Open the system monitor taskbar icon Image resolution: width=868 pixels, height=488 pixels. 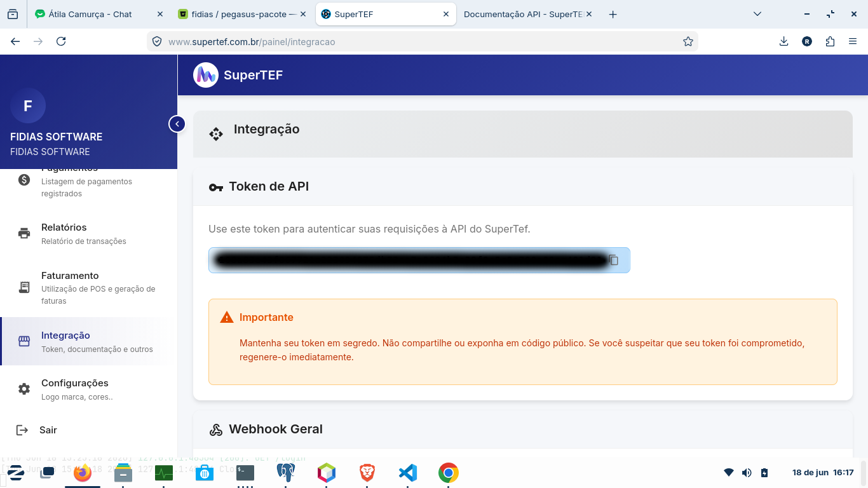coord(164,473)
